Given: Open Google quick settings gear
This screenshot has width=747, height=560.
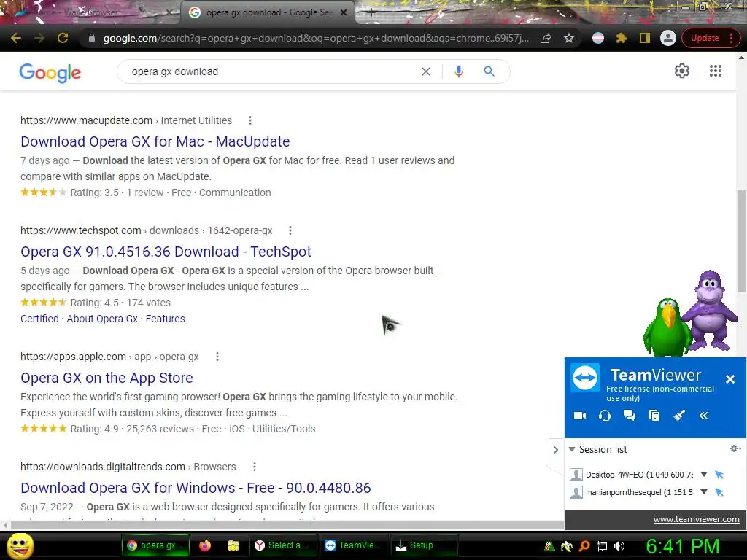Looking at the screenshot, I should 682,71.
